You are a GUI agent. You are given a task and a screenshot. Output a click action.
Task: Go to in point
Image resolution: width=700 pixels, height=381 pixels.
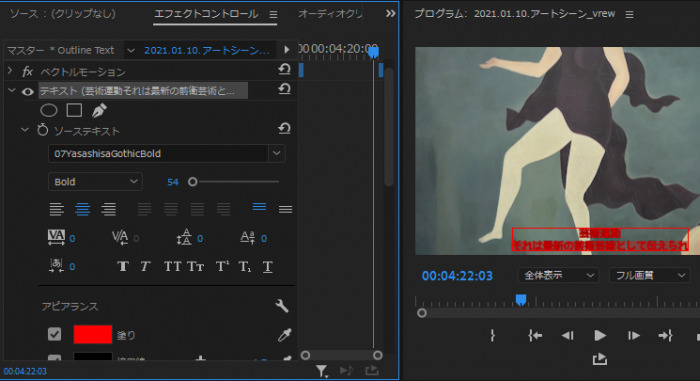click(535, 335)
